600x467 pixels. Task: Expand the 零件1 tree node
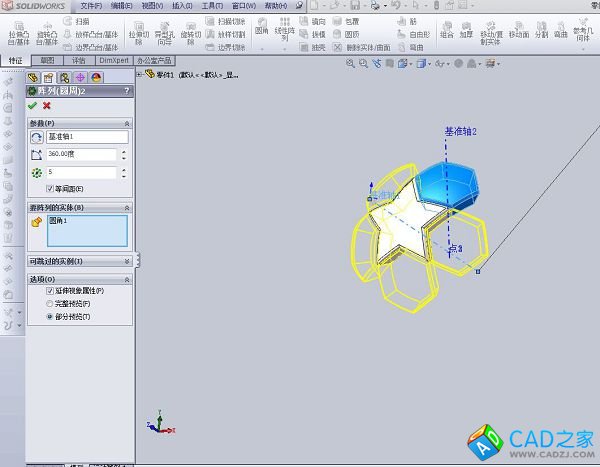pyautogui.click(x=138, y=75)
